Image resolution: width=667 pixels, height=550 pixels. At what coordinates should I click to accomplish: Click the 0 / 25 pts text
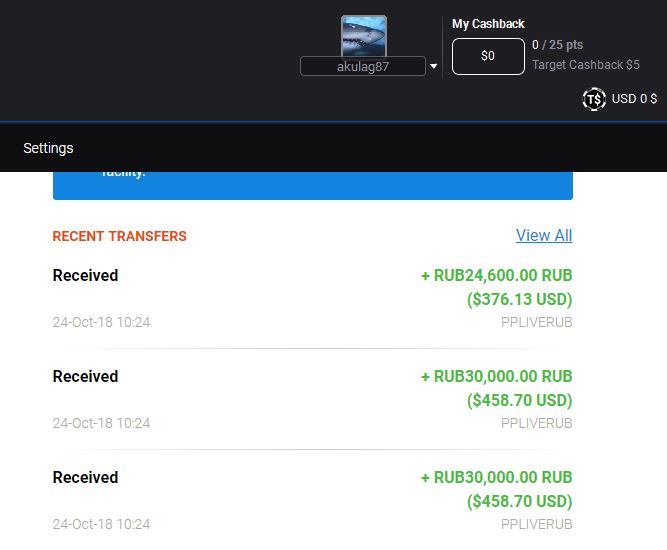[x=557, y=45]
